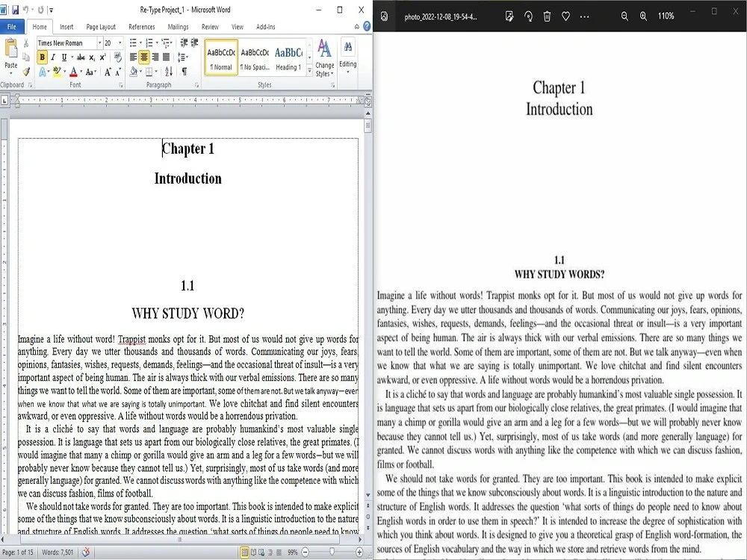Zoom in on the photo
Image resolution: width=747 pixels, height=560 pixels.
click(644, 16)
